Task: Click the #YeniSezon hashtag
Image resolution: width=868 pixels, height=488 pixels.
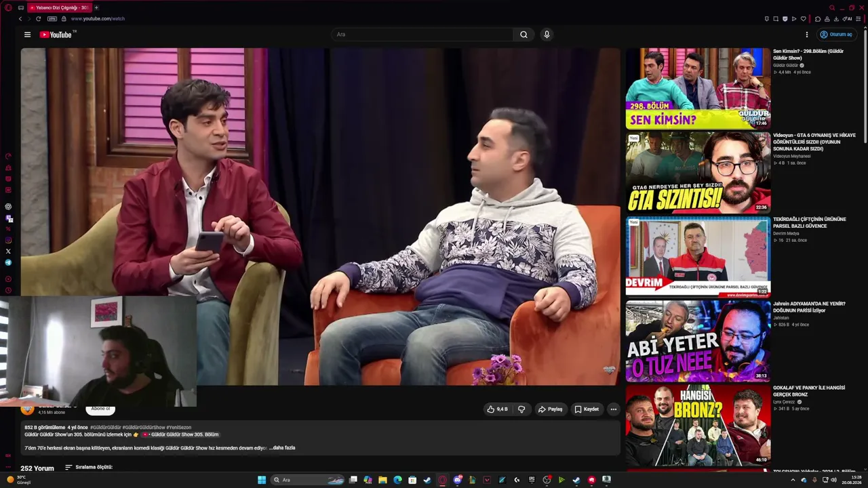Action: pos(180,428)
